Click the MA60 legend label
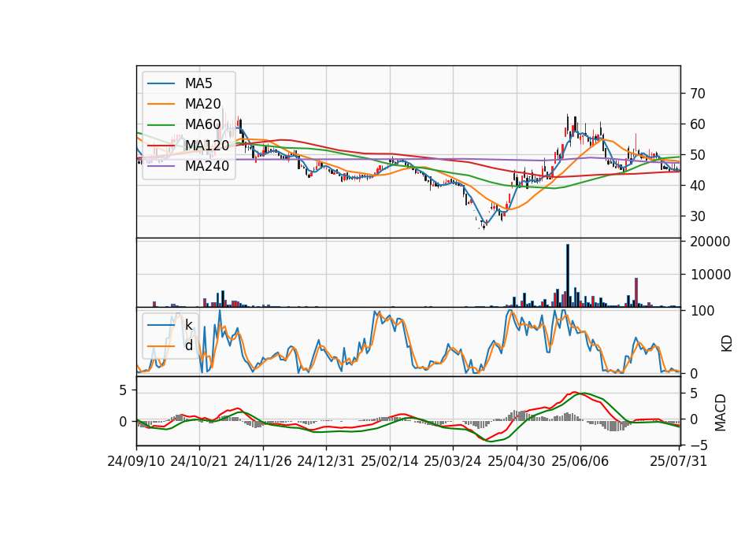 pyautogui.click(x=202, y=124)
